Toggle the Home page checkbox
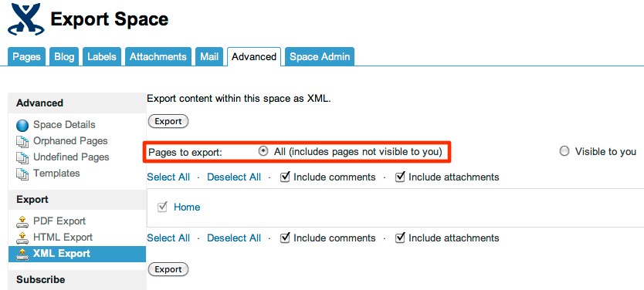The image size is (644, 290). 162,207
